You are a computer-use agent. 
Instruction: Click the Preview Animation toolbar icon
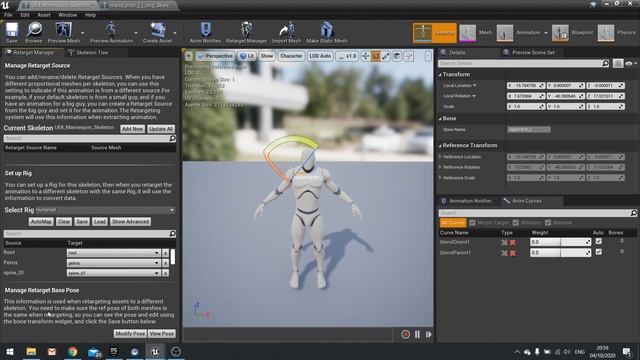(111, 32)
